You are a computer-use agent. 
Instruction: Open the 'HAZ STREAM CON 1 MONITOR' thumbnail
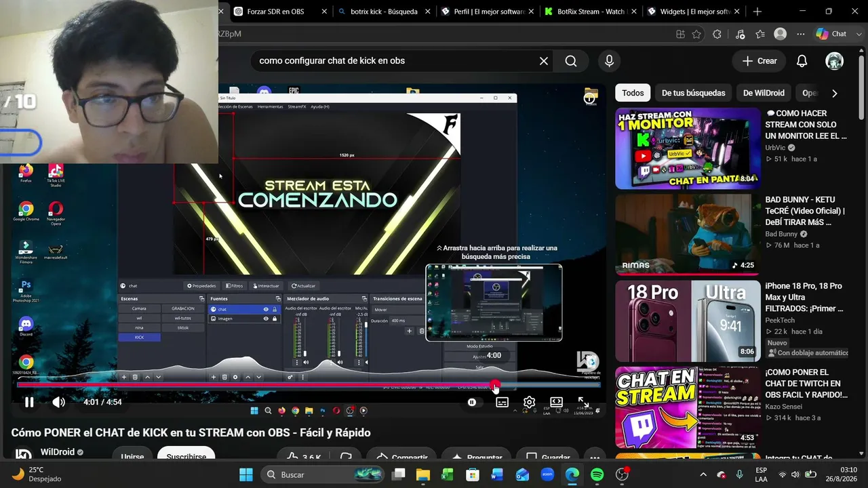click(688, 148)
